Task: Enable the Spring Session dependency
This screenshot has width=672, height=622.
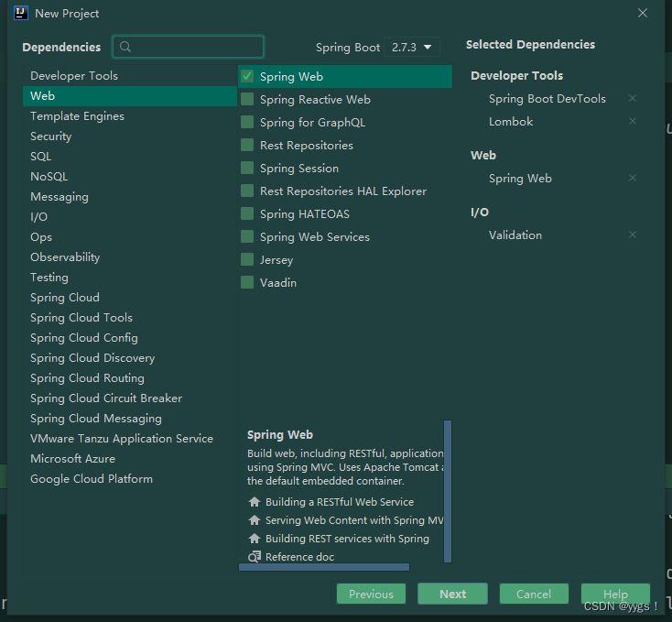Action: [247, 168]
